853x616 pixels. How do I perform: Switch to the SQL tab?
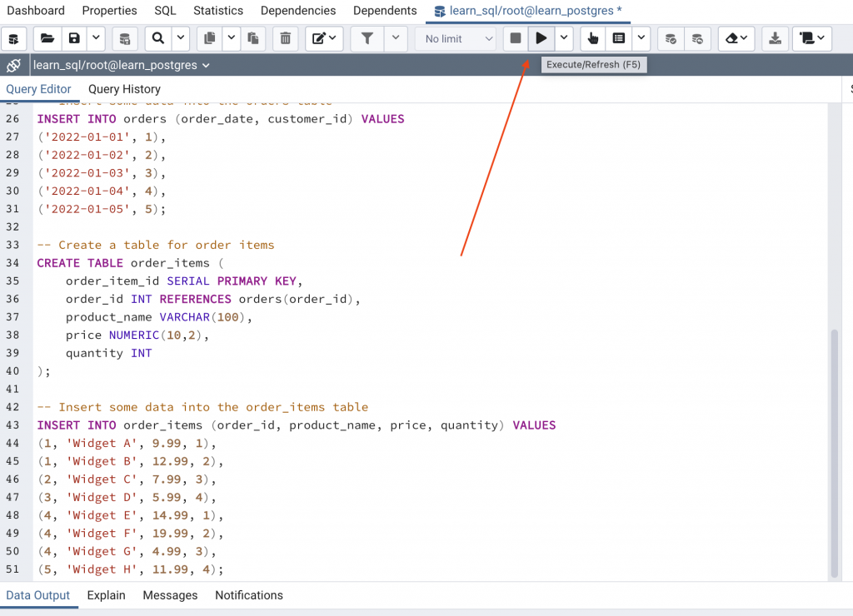click(x=165, y=11)
